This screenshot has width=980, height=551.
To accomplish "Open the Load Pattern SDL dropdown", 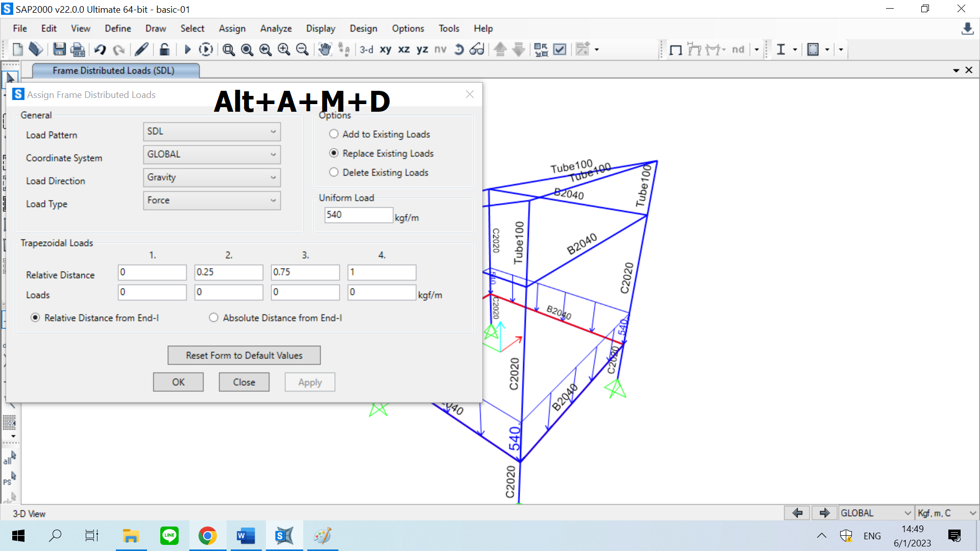I will 212,132.
